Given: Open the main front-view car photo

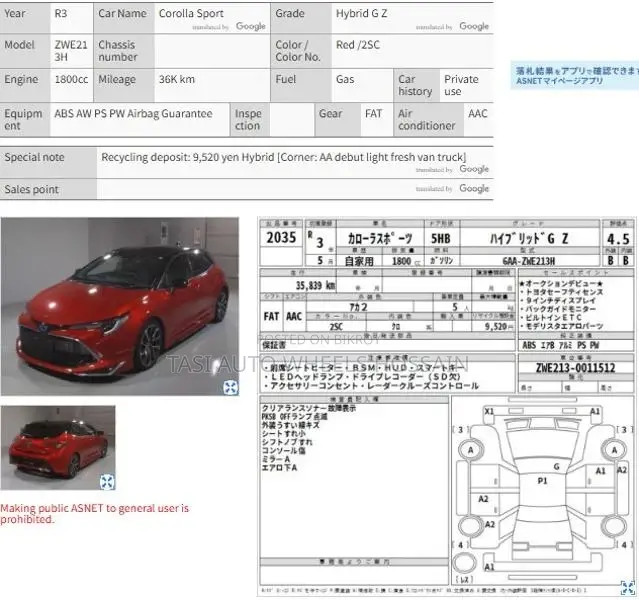Looking at the screenshot, I should coord(120,306).
